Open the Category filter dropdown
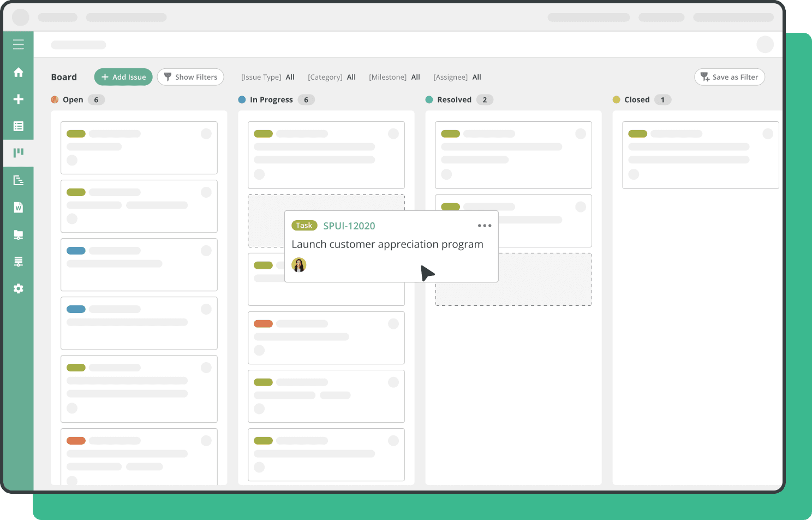This screenshot has height=520, width=812. tap(332, 77)
